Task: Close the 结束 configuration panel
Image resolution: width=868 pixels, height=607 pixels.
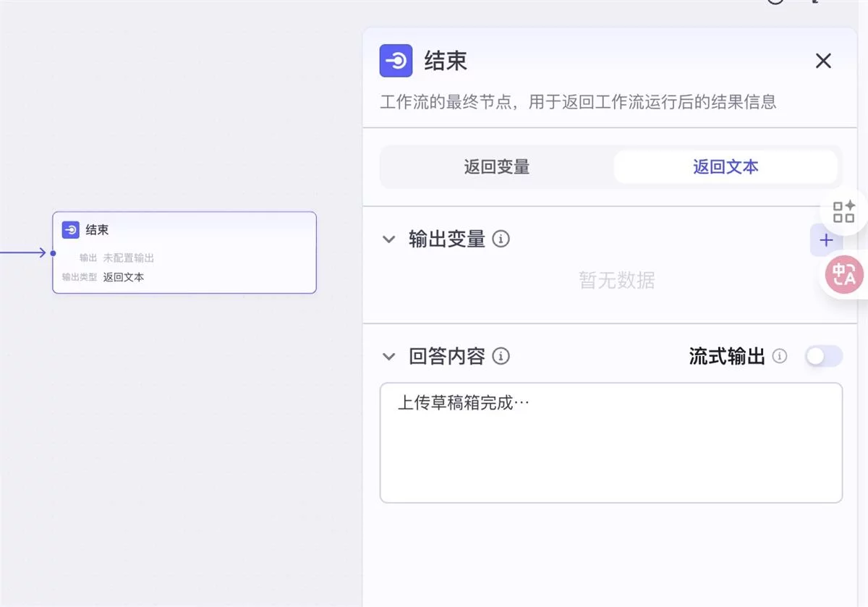Action: coord(823,61)
